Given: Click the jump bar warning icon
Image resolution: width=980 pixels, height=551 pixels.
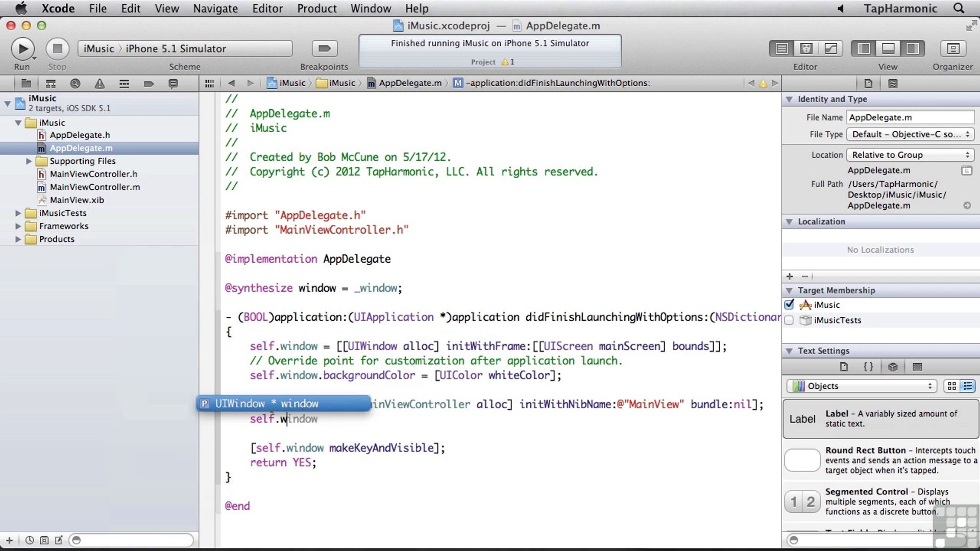Looking at the screenshot, I should 763,83.
